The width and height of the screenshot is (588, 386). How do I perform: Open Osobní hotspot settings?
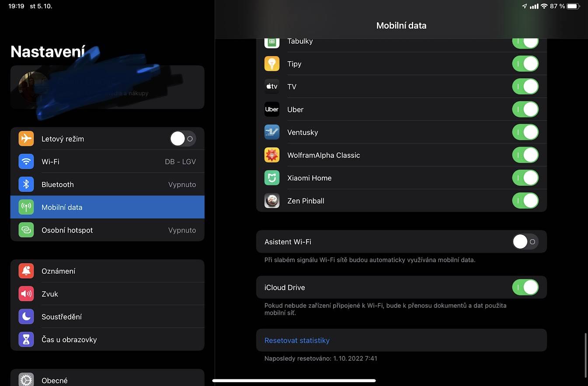coord(107,230)
